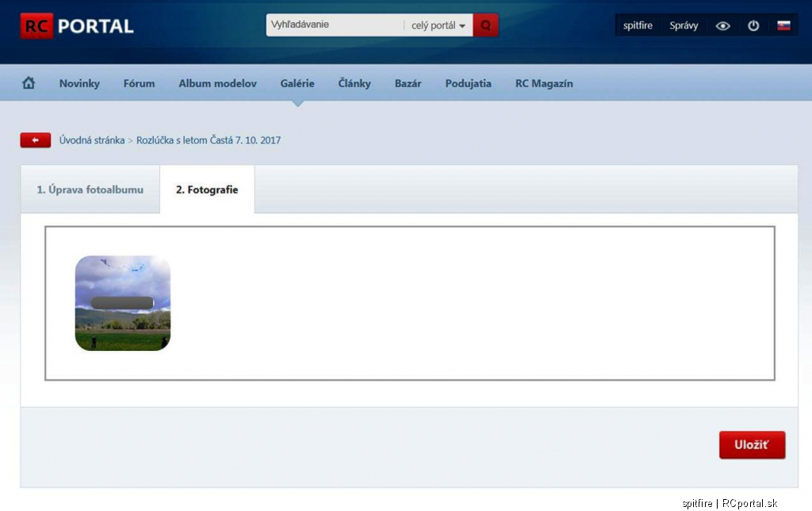Follow the 'Úvodná stránka' breadcrumb link
This screenshot has width=812, height=511.
pyautogui.click(x=92, y=140)
